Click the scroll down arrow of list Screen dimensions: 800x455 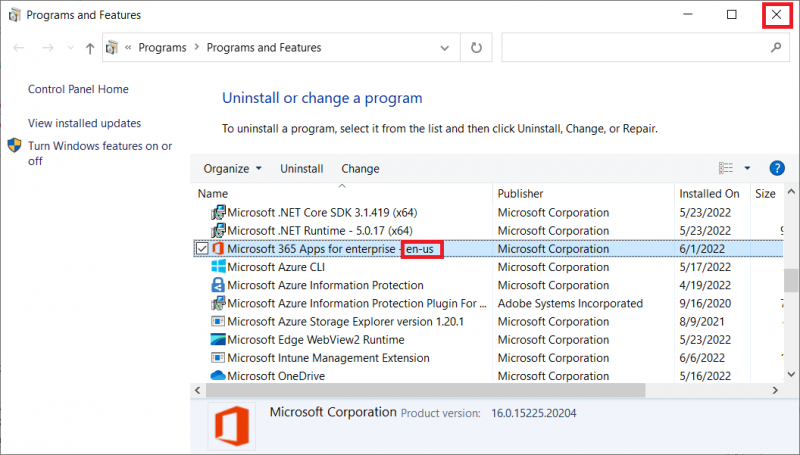point(791,374)
